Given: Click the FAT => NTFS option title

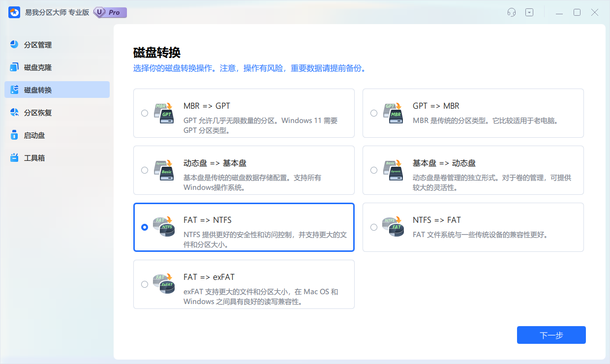Looking at the screenshot, I should tap(207, 220).
